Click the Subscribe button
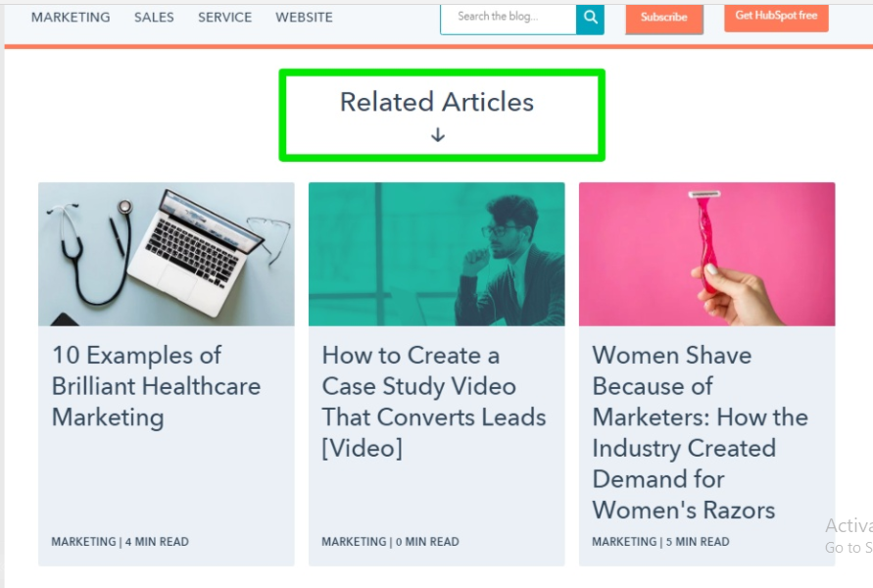Image resolution: width=873 pixels, height=588 pixels. point(664,19)
